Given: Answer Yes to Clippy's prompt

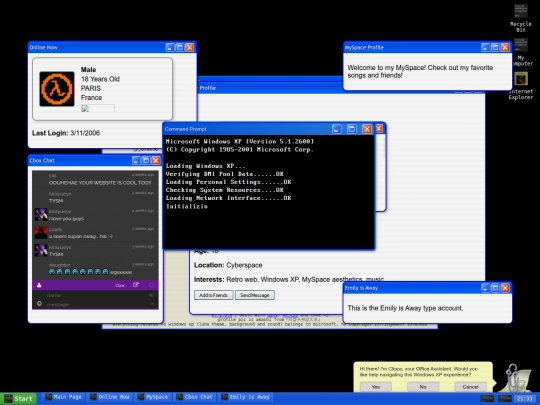Looking at the screenshot, I should (376, 387).
